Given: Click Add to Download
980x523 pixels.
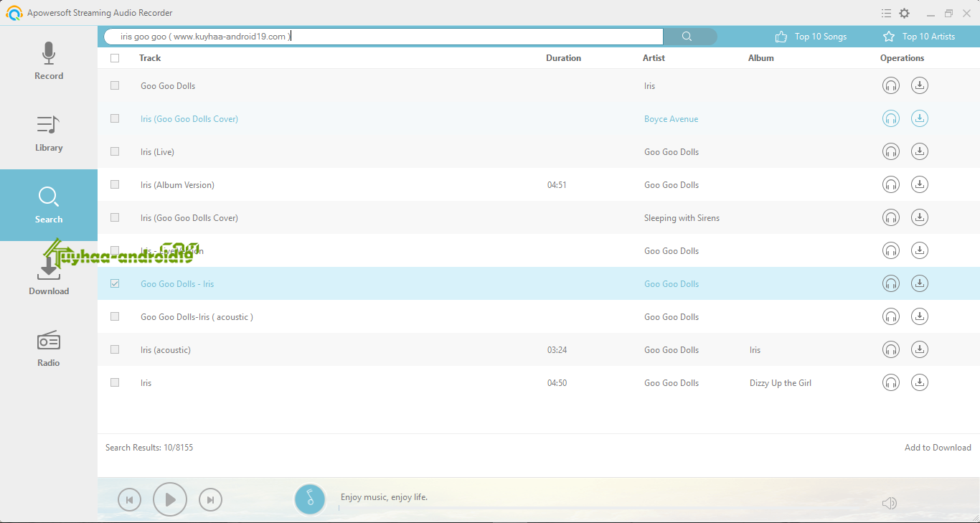Looking at the screenshot, I should (938, 448).
